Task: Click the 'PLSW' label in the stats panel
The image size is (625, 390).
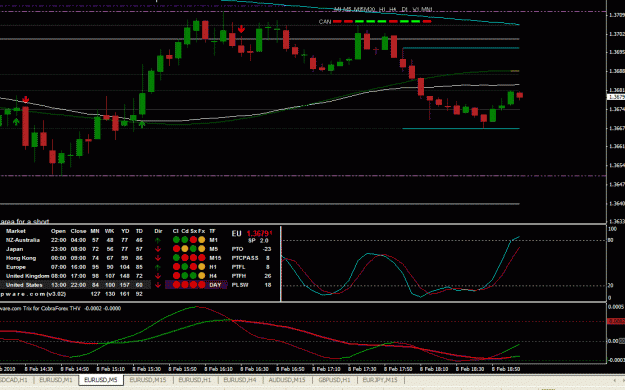Action: point(240,285)
